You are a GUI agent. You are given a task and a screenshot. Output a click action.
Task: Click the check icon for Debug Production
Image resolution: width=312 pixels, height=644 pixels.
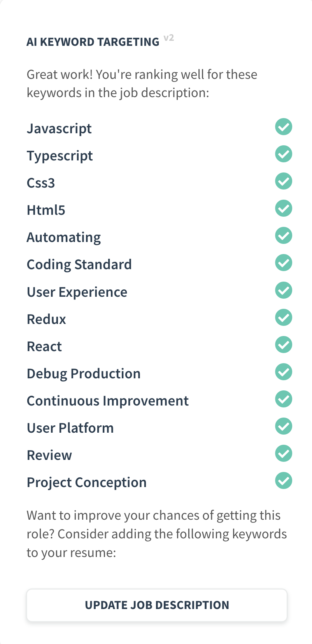[284, 372]
